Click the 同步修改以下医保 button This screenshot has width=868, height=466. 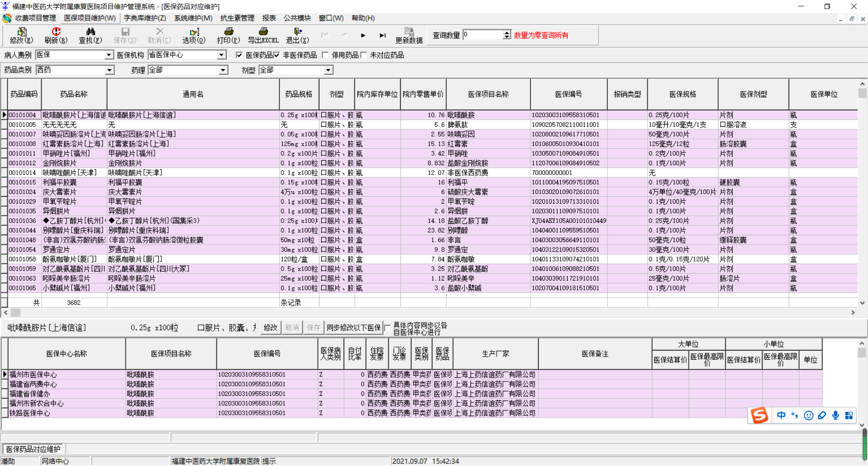[x=354, y=328]
